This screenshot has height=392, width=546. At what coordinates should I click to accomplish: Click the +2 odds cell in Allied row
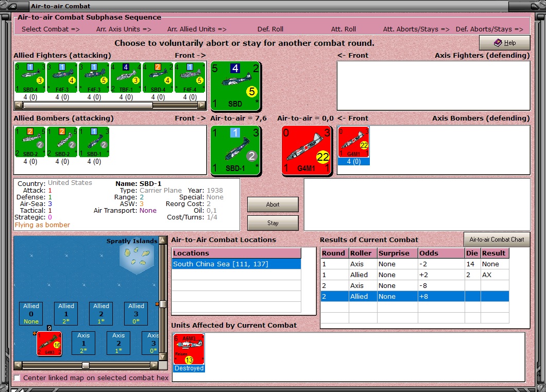(x=441, y=275)
